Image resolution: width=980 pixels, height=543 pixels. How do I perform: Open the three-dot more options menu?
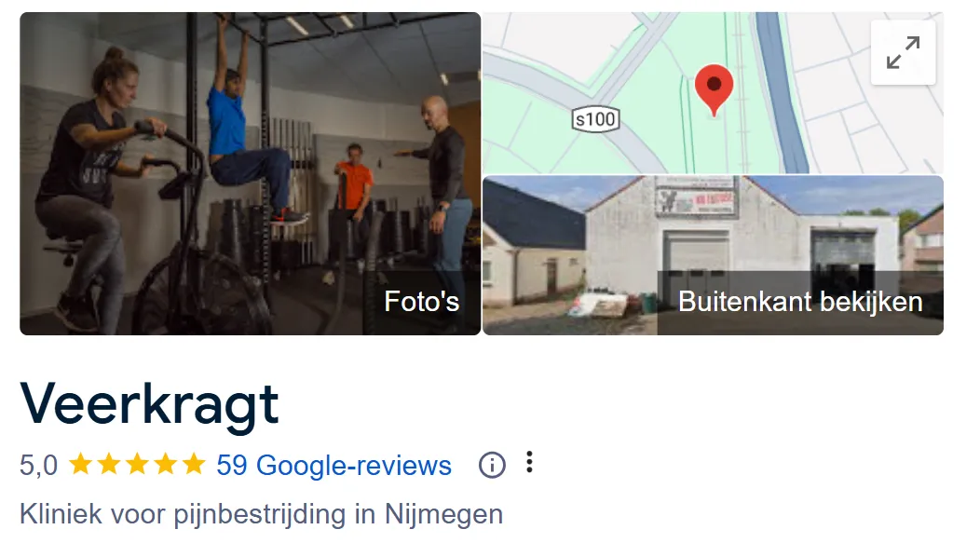pyautogui.click(x=529, y=462)
